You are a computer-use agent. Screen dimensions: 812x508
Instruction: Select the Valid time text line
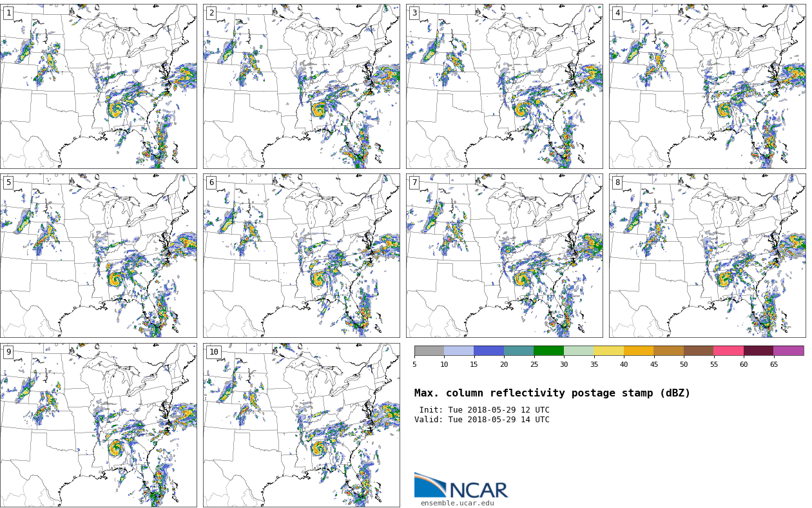click(482, 420)
